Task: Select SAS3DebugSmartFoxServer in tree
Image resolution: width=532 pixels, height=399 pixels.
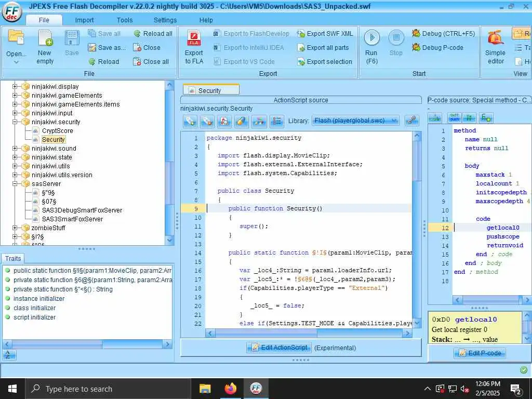Action: (82, 210)
